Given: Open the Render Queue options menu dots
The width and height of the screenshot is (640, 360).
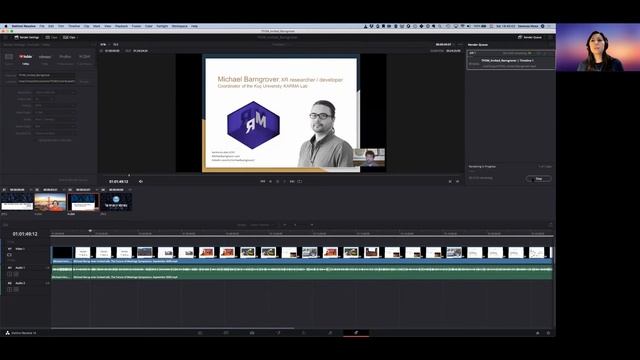Looking at the screenshot, I should click(551, 44).
